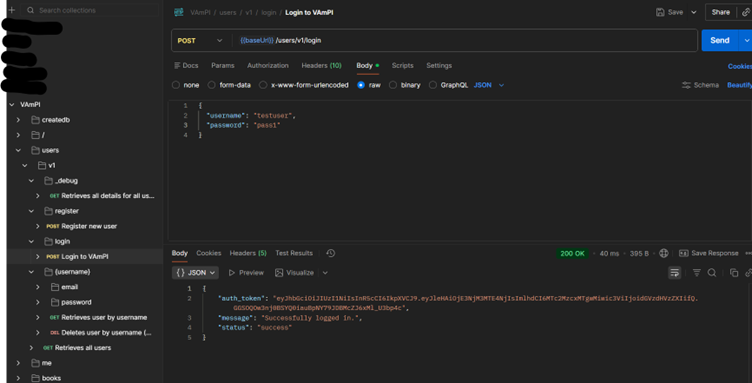Collapse the _debug folder
The height and width of the screenshot is (383, 752).
(x=31, y=181)
